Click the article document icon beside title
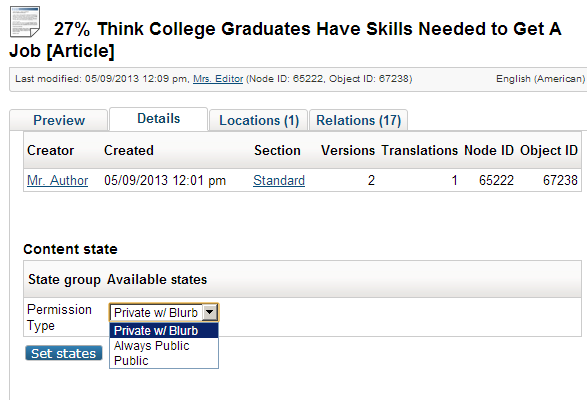The height and width of the screenshot is (400, 587). [25, 22]
